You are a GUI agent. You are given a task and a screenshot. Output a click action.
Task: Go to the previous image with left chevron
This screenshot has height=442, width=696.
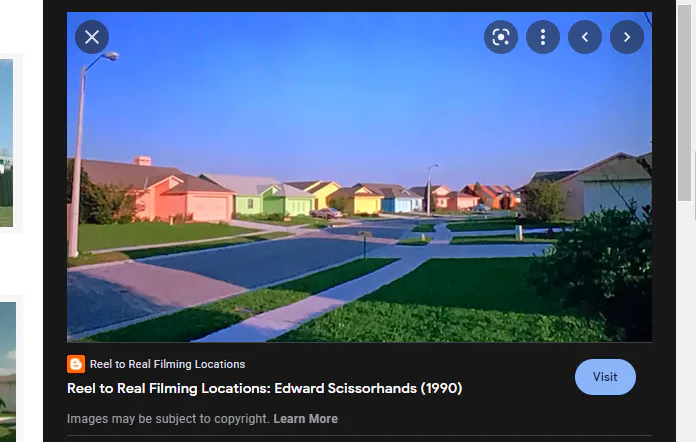coord(585,37)
